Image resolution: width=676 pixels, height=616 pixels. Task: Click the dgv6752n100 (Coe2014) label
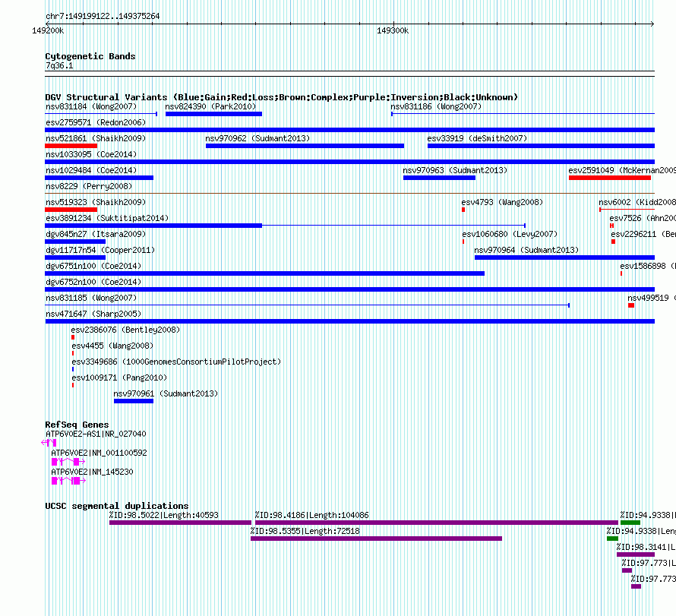93,282
